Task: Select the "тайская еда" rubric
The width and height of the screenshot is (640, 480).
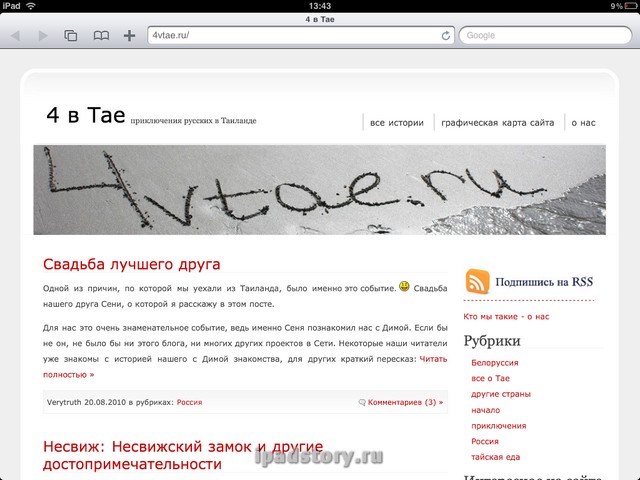Action: pyautogui.click(x=496, y=458)
